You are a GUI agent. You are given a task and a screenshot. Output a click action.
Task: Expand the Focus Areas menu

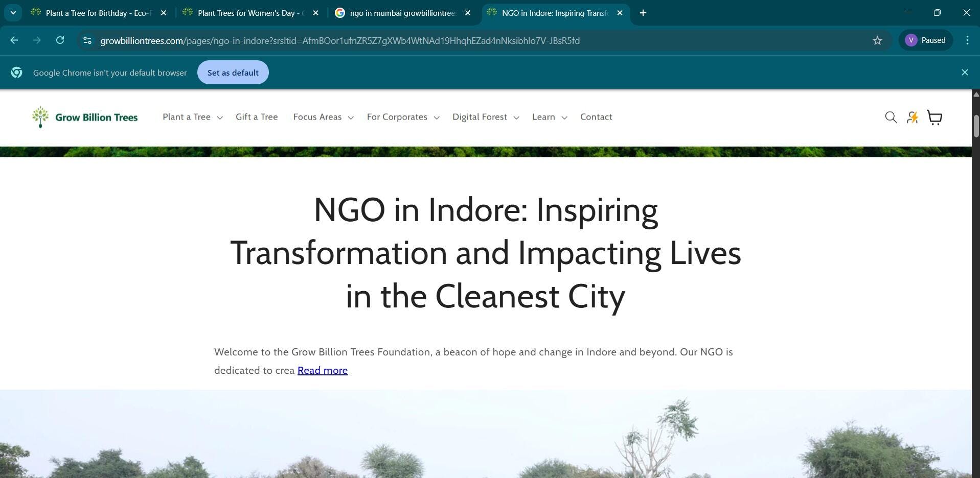(323, 117)
